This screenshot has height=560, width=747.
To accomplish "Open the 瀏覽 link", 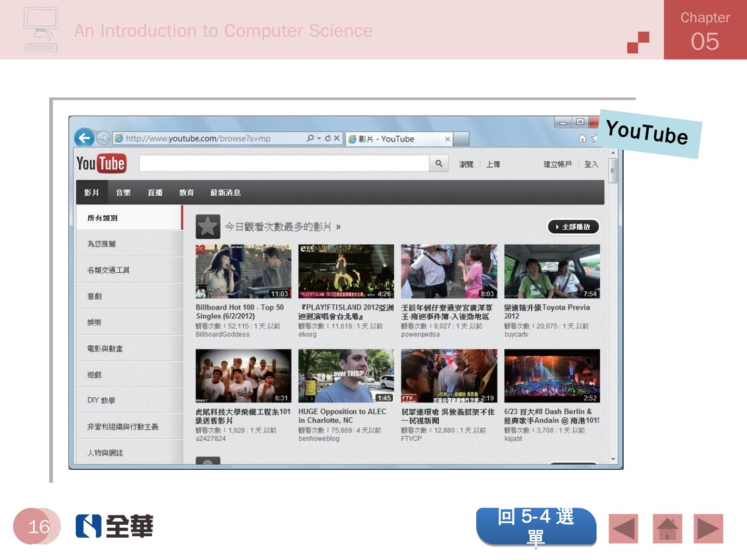I will (466, 164).
